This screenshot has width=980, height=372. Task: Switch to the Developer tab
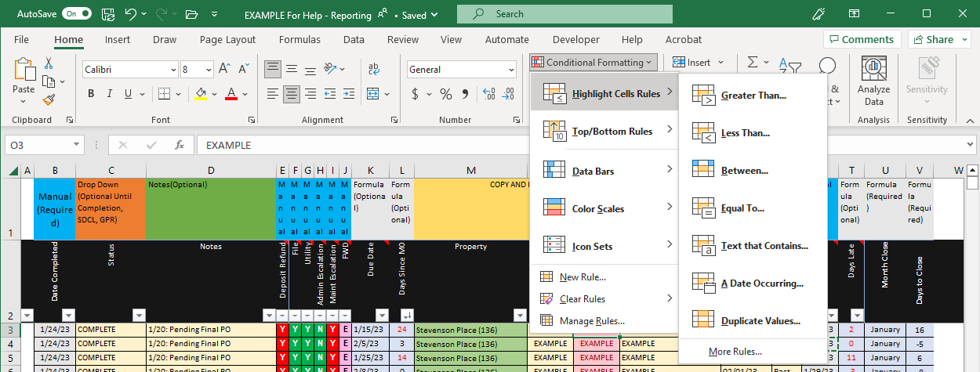click(575, 39)
